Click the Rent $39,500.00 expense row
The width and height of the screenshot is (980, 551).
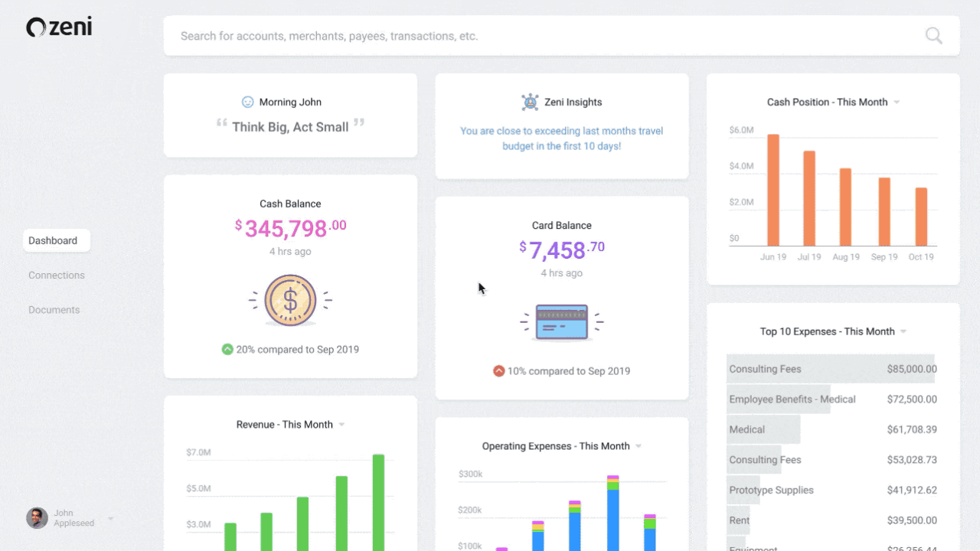point(831,520)
